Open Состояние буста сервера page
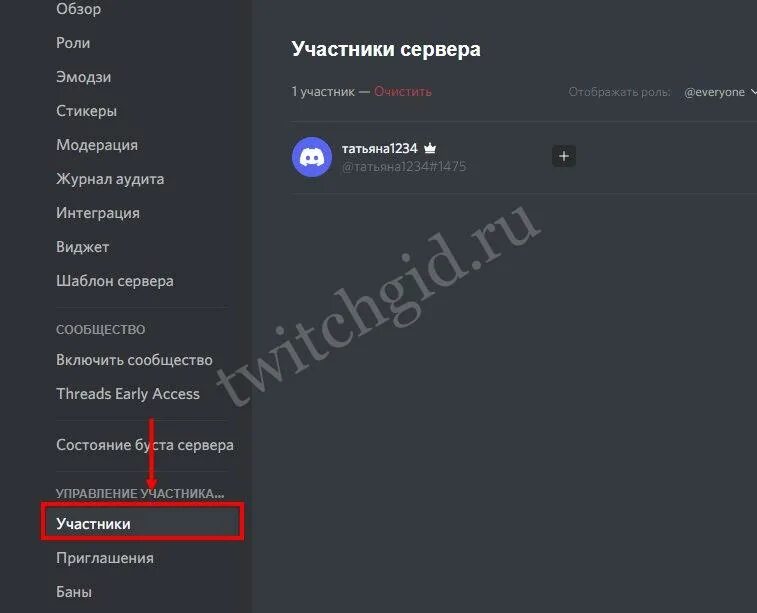Image resolution: width=757 pixels, height=613 pixels. point(145,445)
